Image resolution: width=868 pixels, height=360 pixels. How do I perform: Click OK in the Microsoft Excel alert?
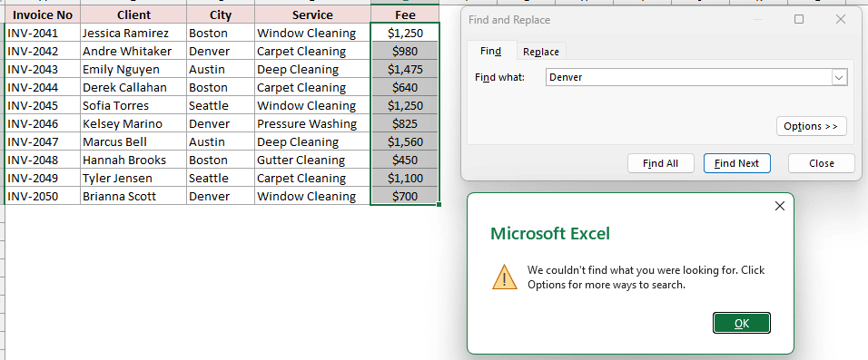[x=742, y=324]
